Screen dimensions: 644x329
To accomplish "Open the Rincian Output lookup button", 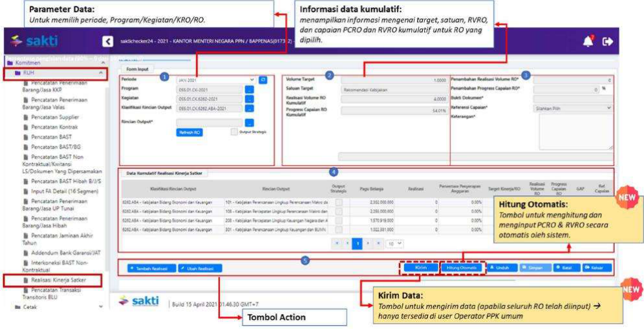I will [250, 122].
